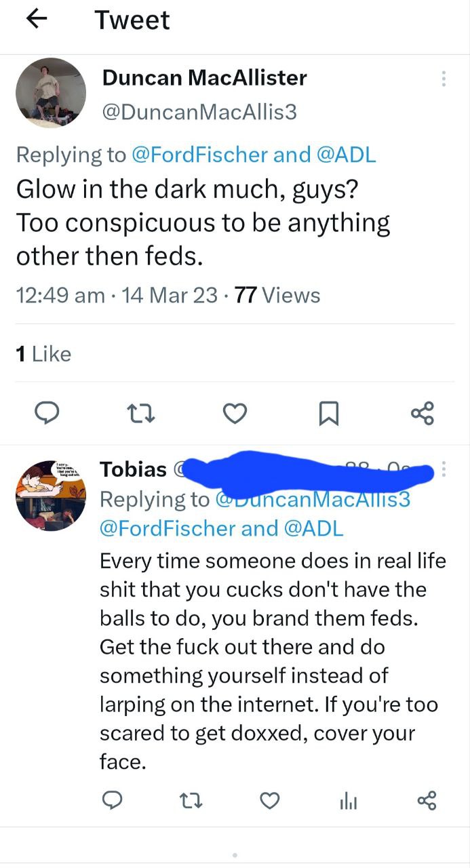This screenshot has height=868, width=470.
Task: Open more options for Duncan's tweet
Action: pos(444,79)
